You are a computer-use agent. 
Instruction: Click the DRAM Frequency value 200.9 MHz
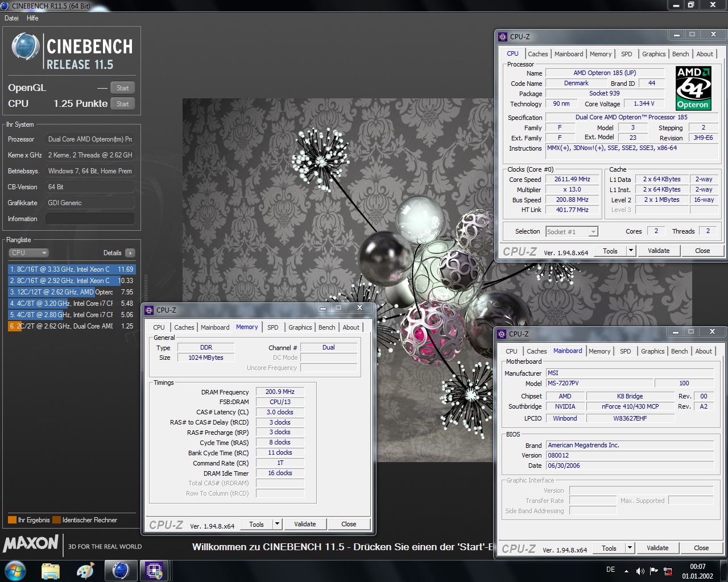point(280,392)
